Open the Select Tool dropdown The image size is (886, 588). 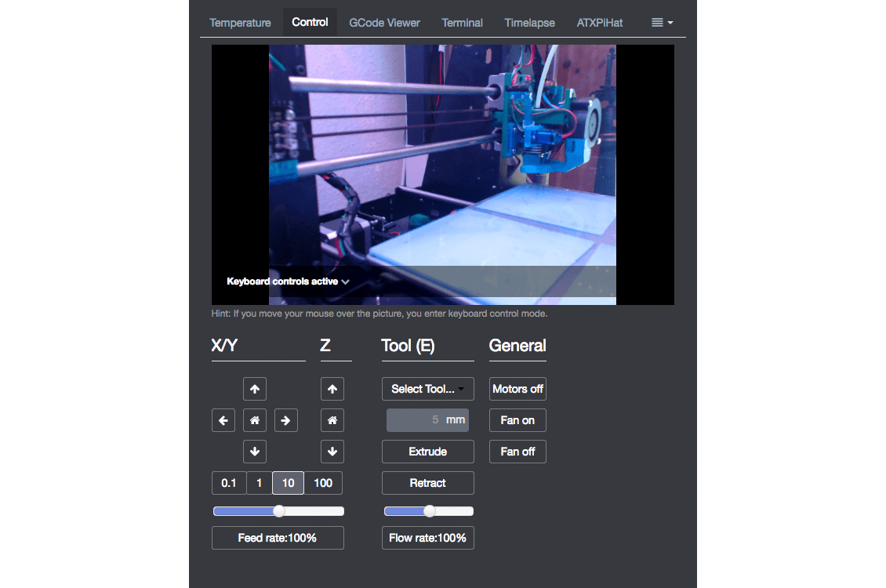(427, 389)
